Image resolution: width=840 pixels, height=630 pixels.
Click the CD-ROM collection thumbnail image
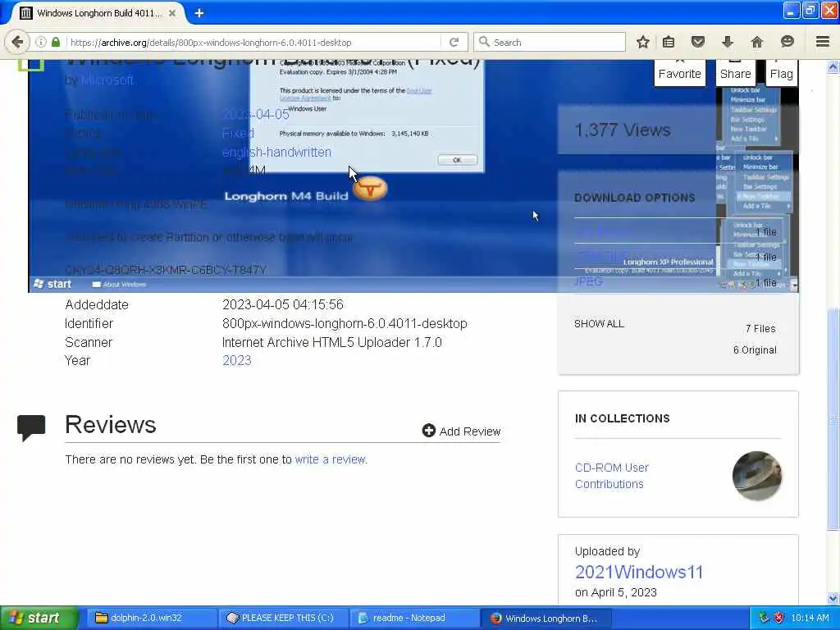[x=756, y=476]
